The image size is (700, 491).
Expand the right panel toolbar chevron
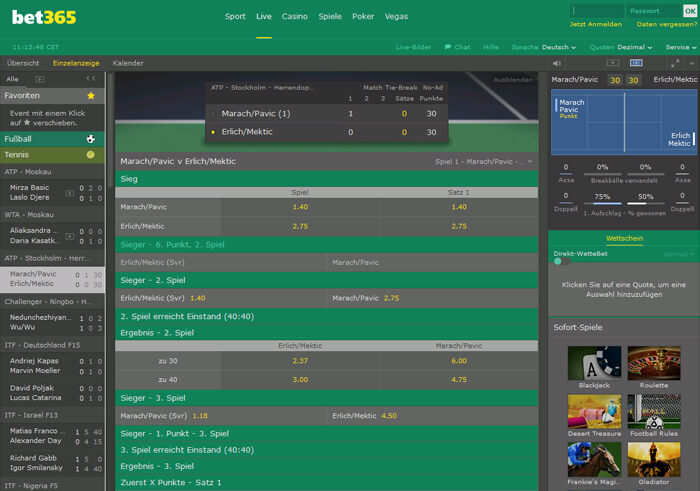pyautogui.click(x=692, y=63)
